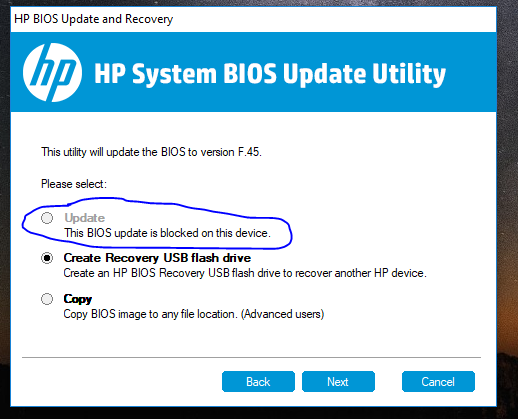Screen dimensions: 518x419
Task: Select the Create Recovery USB flash drive radio button
Action: pos(47,258)
